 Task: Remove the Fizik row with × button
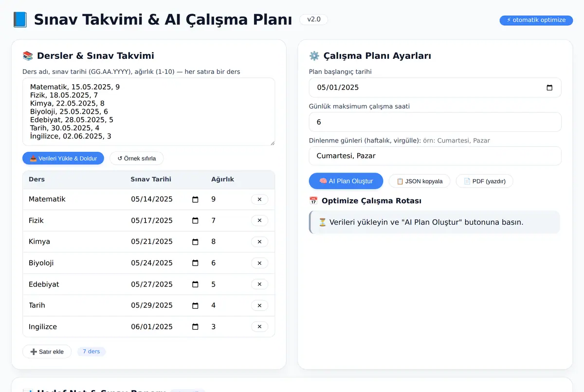259,220
